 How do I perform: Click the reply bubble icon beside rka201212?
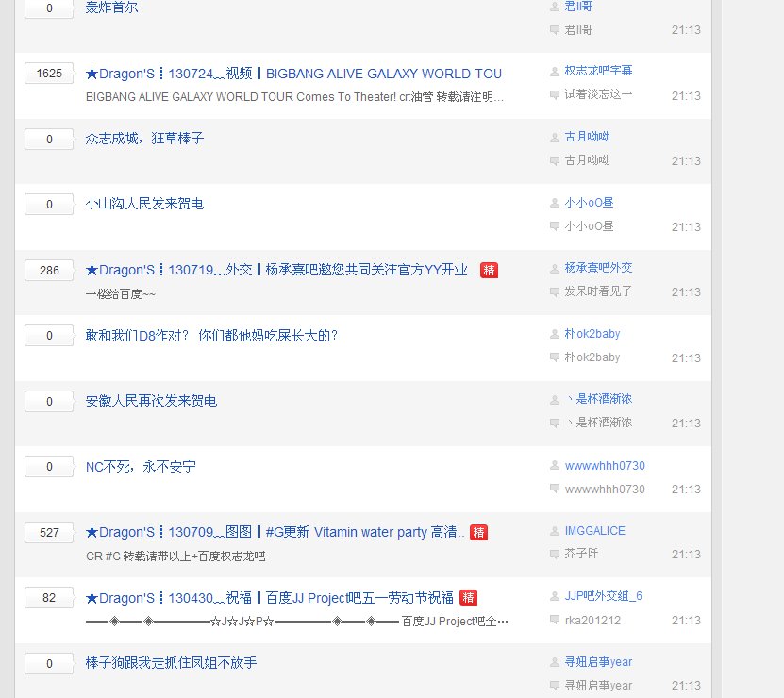click(556, 620)
